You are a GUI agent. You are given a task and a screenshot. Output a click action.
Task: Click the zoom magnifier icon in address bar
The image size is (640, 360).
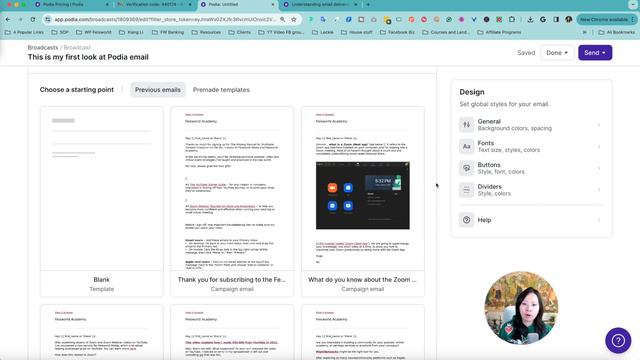[282, 19]
